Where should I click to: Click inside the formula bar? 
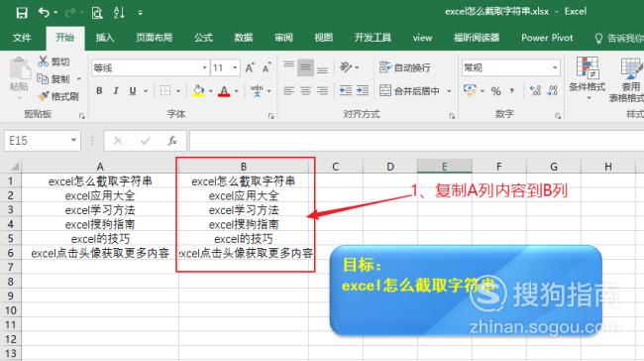[x=416, y=141]
